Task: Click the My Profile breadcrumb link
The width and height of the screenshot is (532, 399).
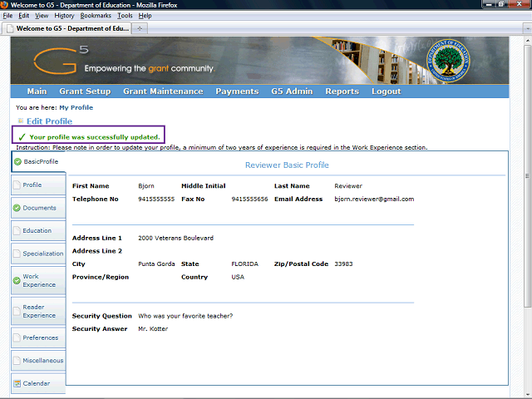Action: point(76,107)
